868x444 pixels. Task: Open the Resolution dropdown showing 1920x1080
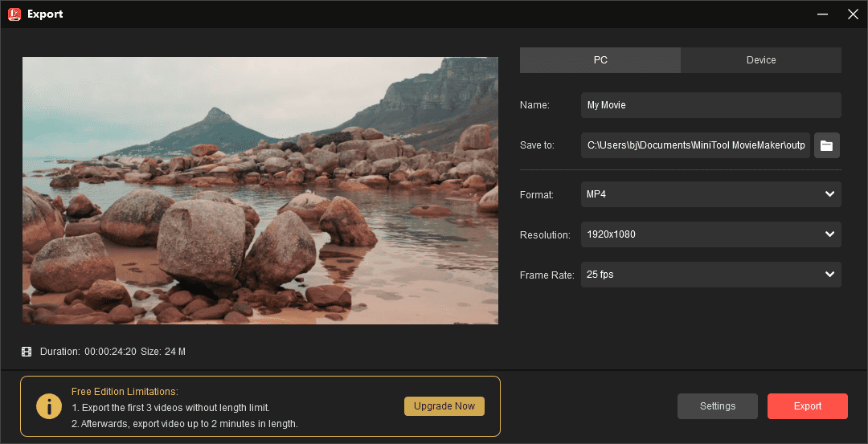click(x=710, y=234)
